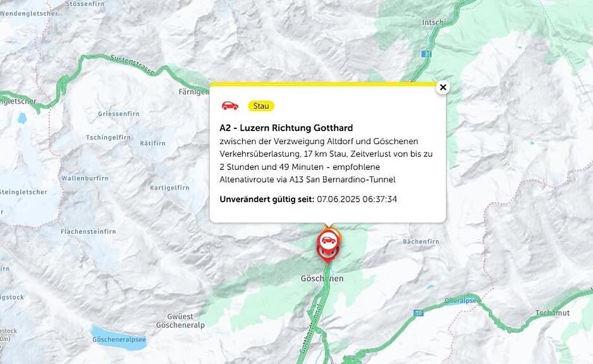Click the A2 Luzern Richtung Gotthard heading
Viewport: 593px width, 364px height.
[x=286, y=128]
